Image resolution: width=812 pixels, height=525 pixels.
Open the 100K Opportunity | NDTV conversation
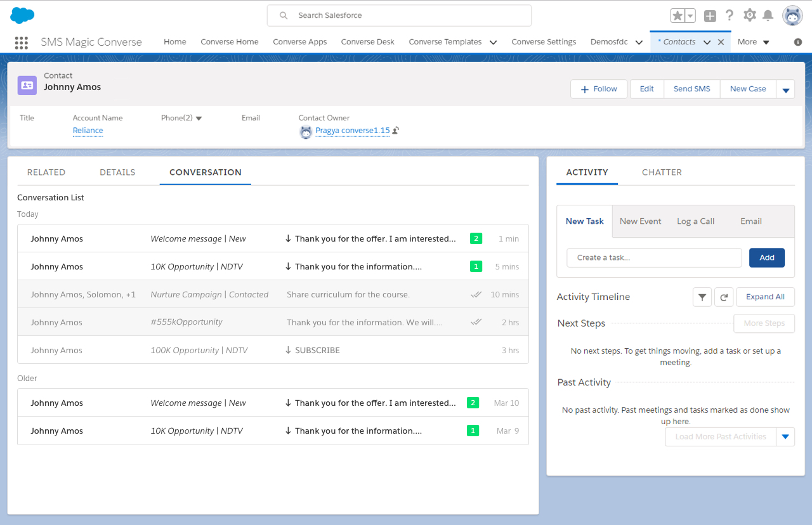[273, 350]
